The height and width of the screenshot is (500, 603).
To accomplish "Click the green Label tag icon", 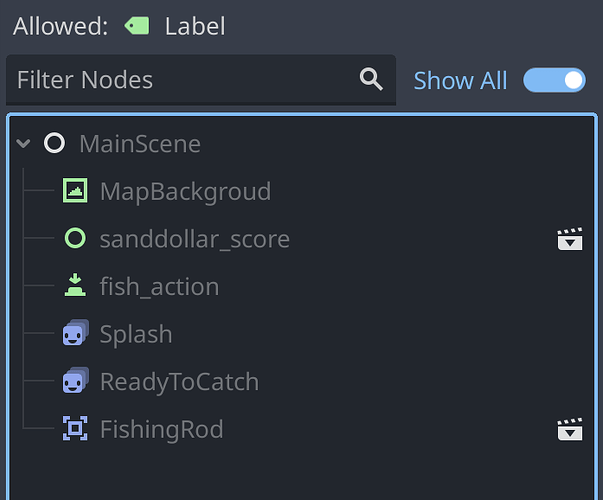I will click(x=137, y=26).
